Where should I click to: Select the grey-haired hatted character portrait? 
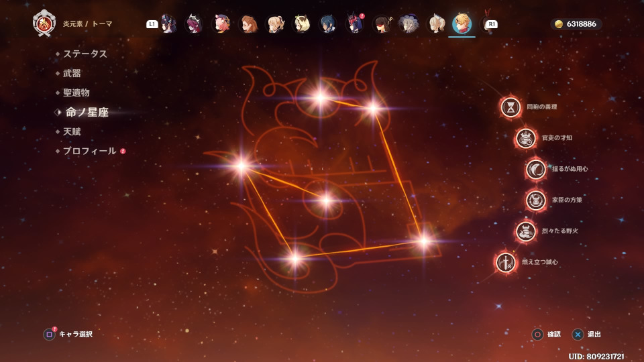click(409, 24)
